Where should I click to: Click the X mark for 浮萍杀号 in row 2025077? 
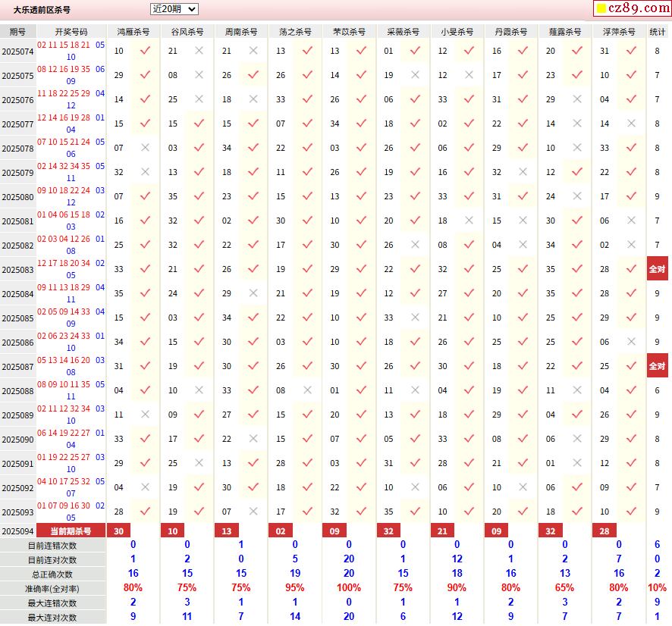[x=631, y=124]
